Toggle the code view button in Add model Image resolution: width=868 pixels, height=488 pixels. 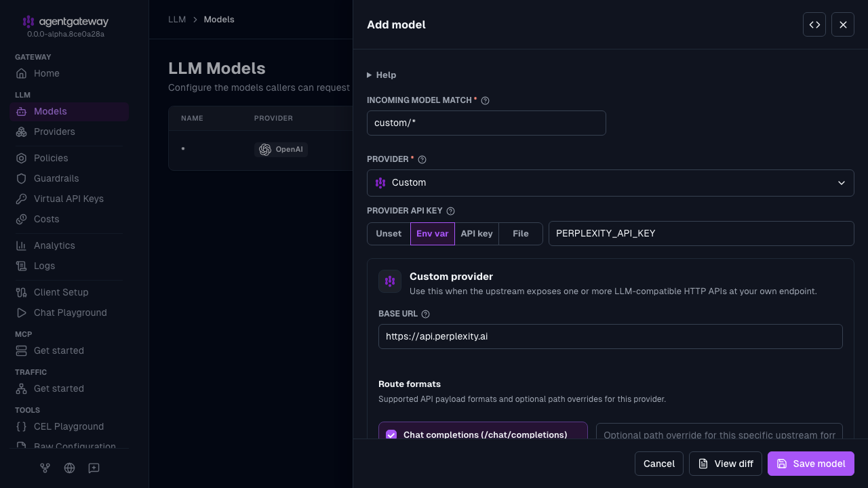pos(814,24)
